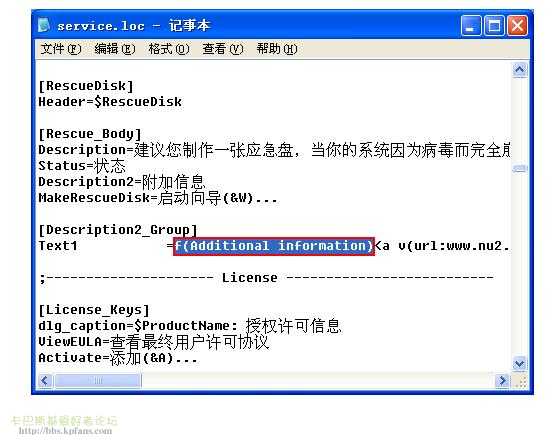
Task: Click the bbs.kpfans.com watermark link
Action: tap(65, 431)
